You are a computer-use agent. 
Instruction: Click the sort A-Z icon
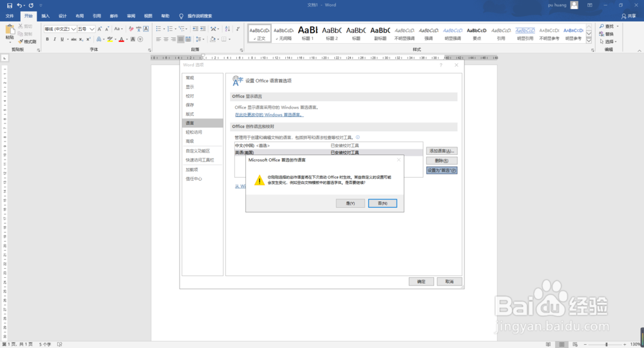[227, 29]
